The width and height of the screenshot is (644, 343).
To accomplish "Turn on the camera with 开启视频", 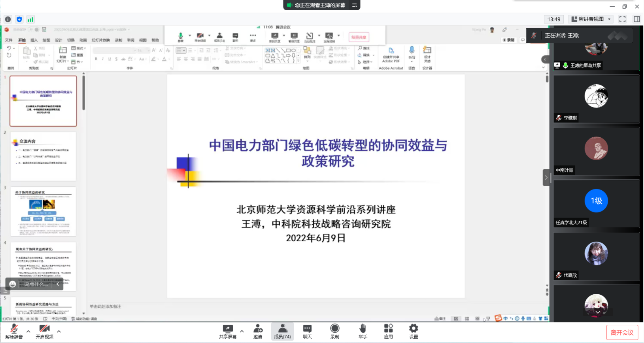I will point(44,331).
